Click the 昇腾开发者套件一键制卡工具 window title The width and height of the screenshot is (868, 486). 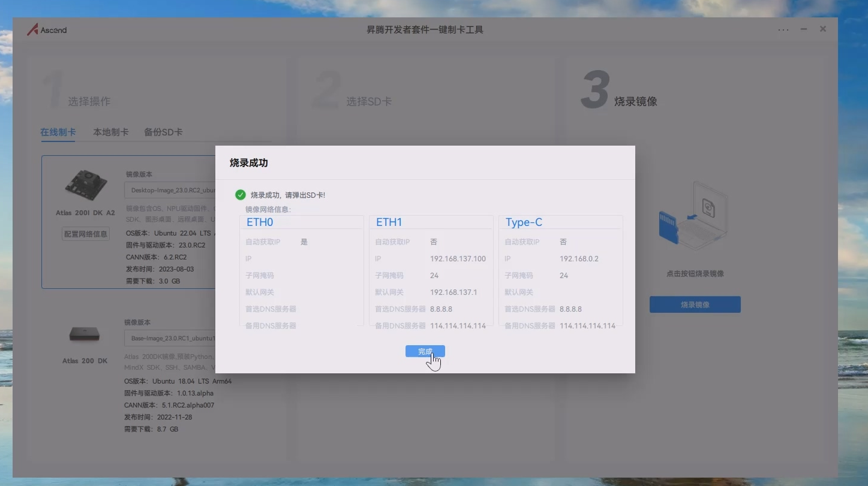point(425,29)
